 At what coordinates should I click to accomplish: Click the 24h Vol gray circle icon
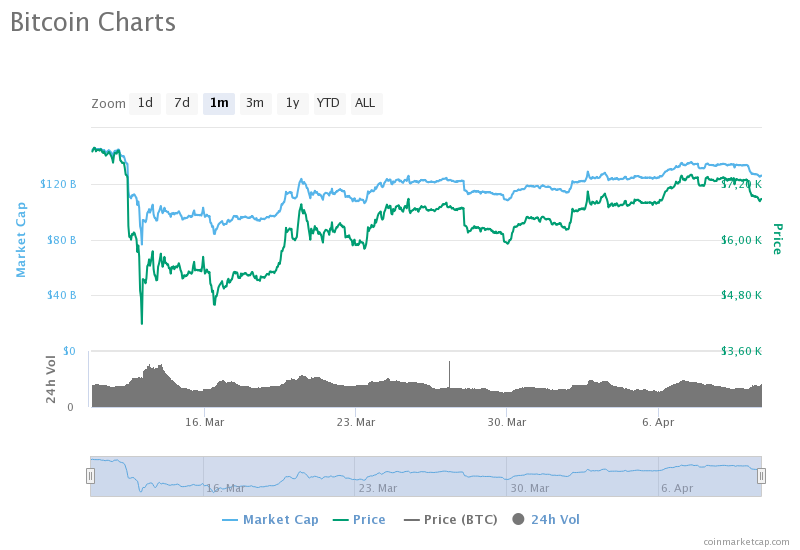click(x=518, y=519)
